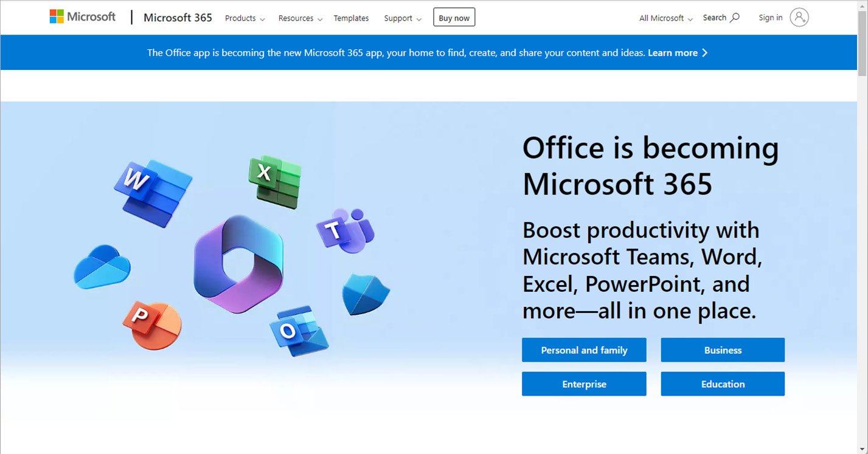
Task: Click the Teams icon in hero image
Action: (x=344, y=230)
